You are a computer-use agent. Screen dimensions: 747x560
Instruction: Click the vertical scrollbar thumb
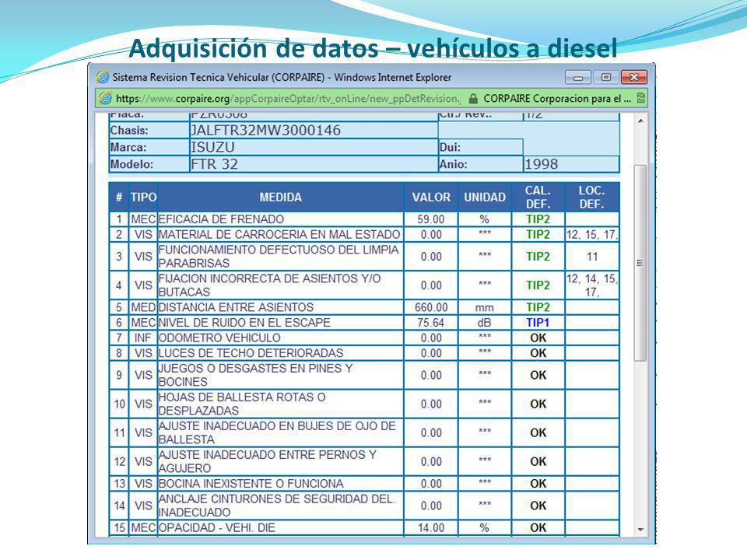(x=640, y=263)
